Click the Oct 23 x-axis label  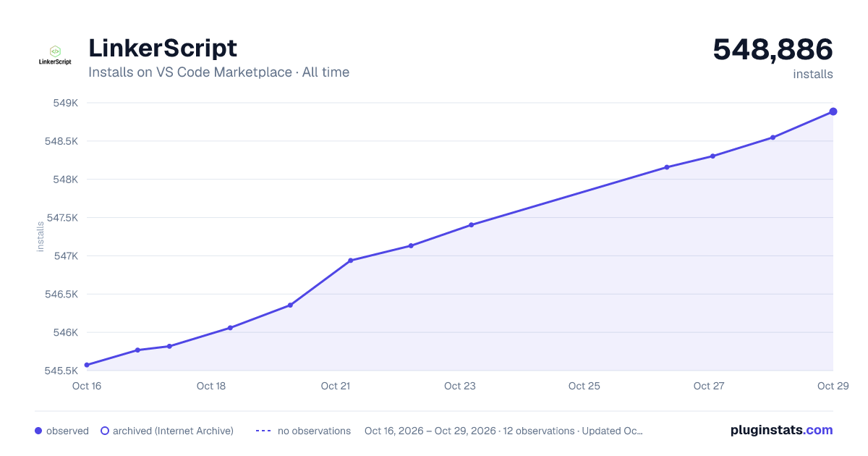(x=460, y=386)
